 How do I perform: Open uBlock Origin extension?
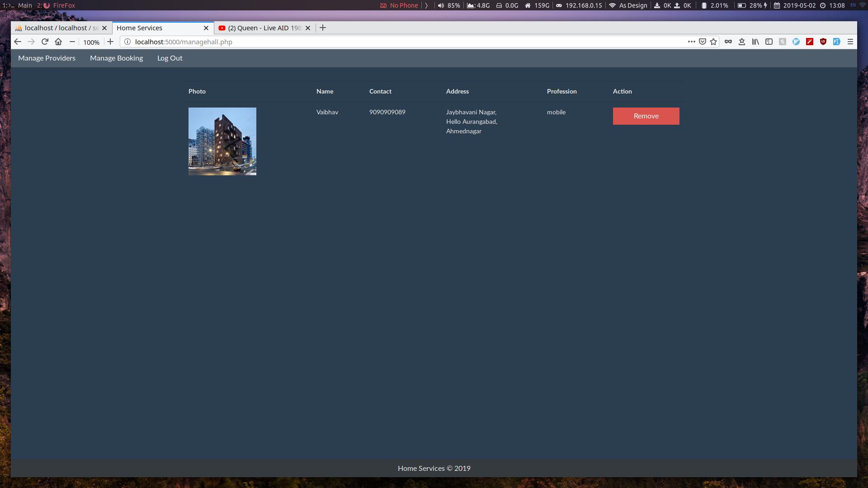(823, 42)
